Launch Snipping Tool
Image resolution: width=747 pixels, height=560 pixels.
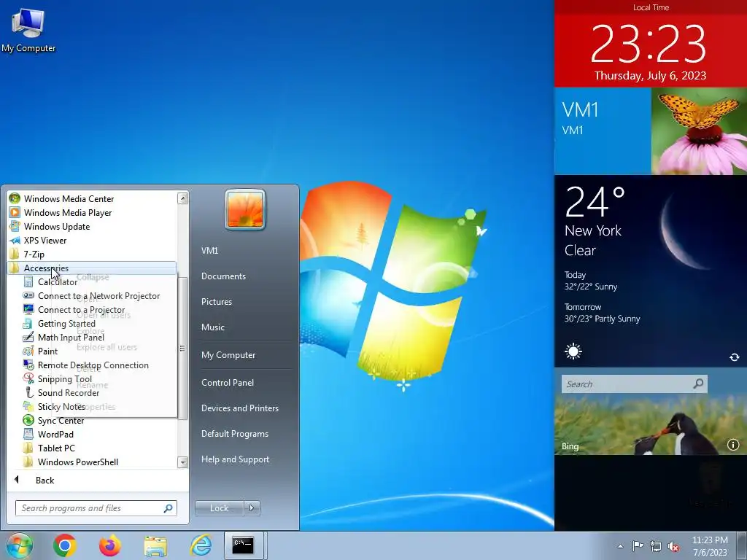tap(64, 378)
